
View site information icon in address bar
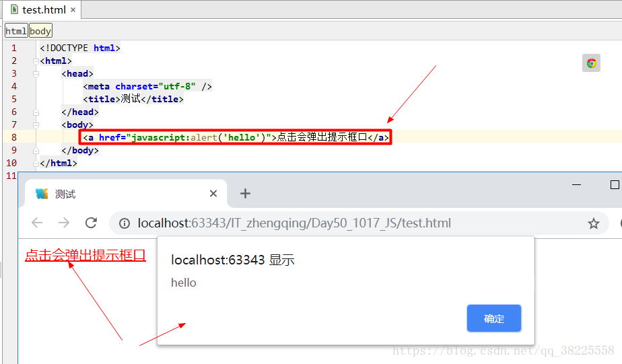[x=124, y=223]
